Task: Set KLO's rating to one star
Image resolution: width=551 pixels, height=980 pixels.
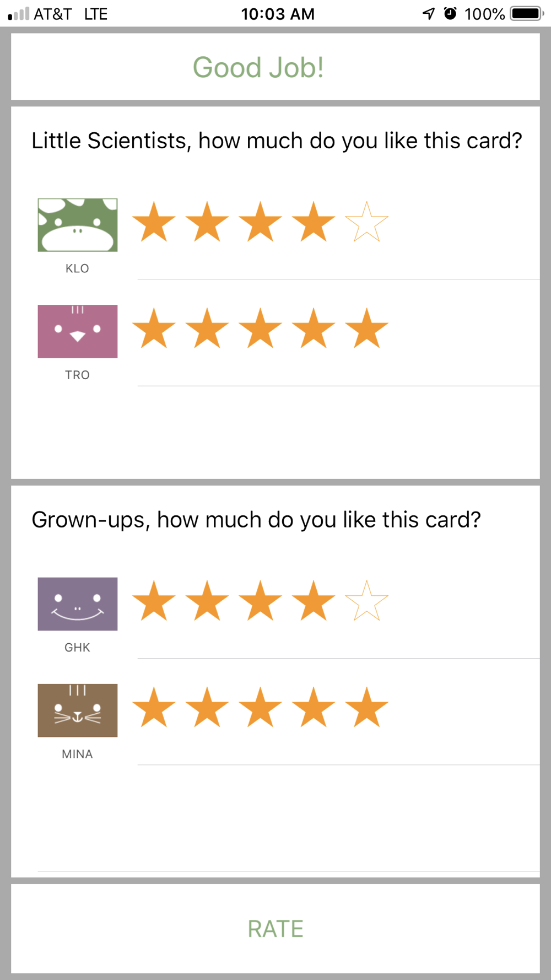Action: click(x=154, y=222)
